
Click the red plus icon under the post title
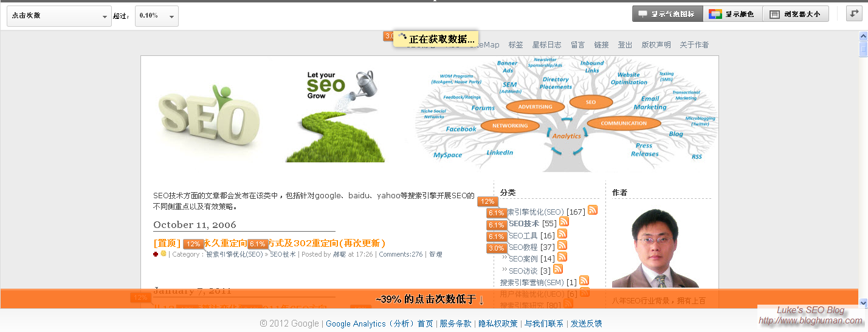tap(156, 254)
